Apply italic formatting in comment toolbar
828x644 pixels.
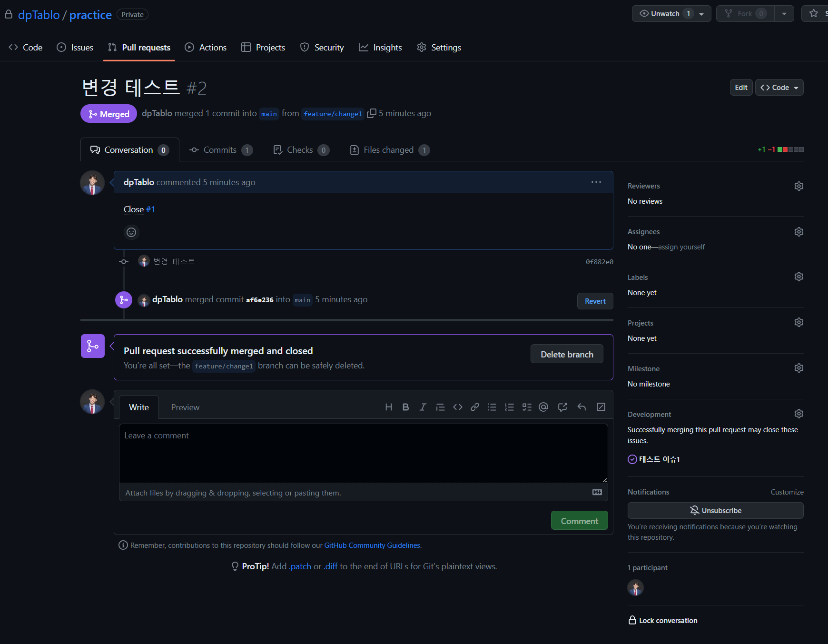[x=423, y=407]
